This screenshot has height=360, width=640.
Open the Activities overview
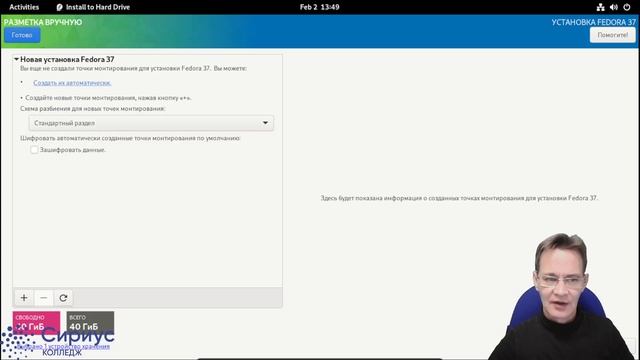[24, 7]
